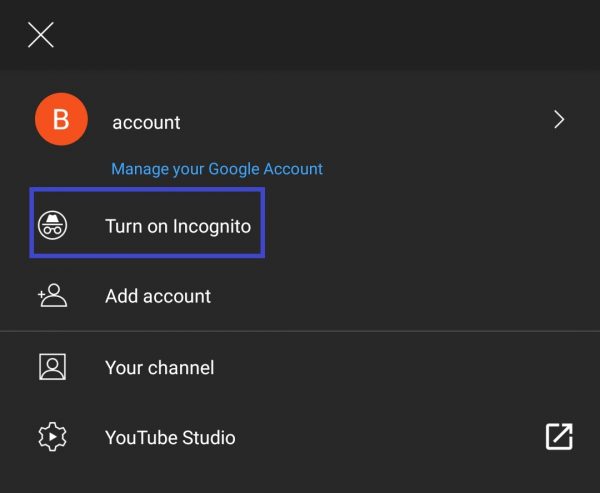Open Manage your Google Account link
The width and height of the screenshot is (600, 493).
pos(217,169)
